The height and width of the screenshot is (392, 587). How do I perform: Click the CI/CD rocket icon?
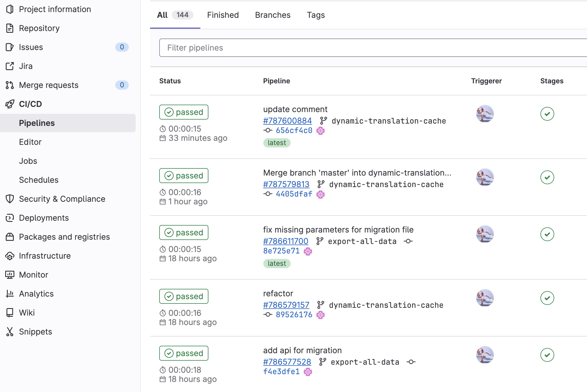tap(10, 104)
